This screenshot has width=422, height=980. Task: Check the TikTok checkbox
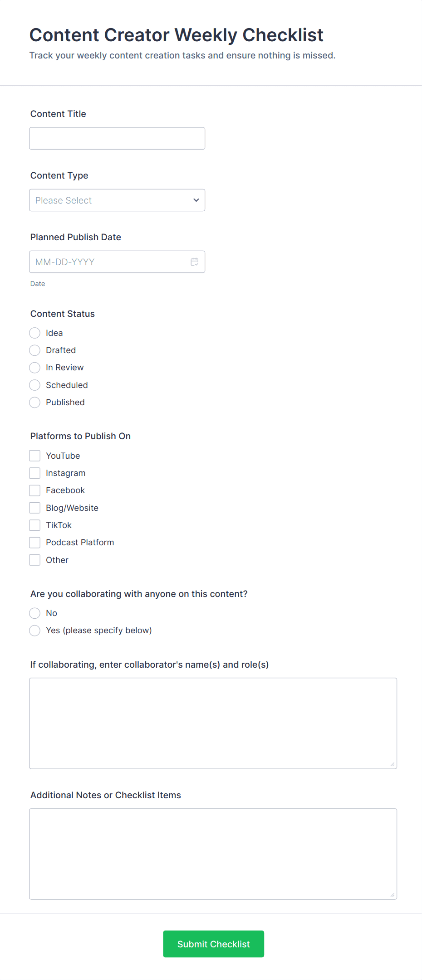coord(35,525)
